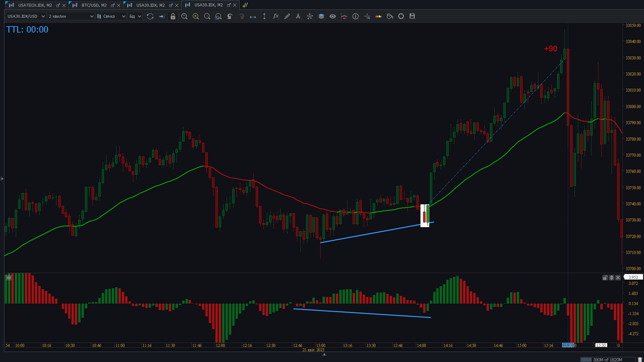Click the circular refresh arrows icon
Image resolution: width=644 pixels, height=362 pixels.
pyautogui.click(x=150, y=16)
